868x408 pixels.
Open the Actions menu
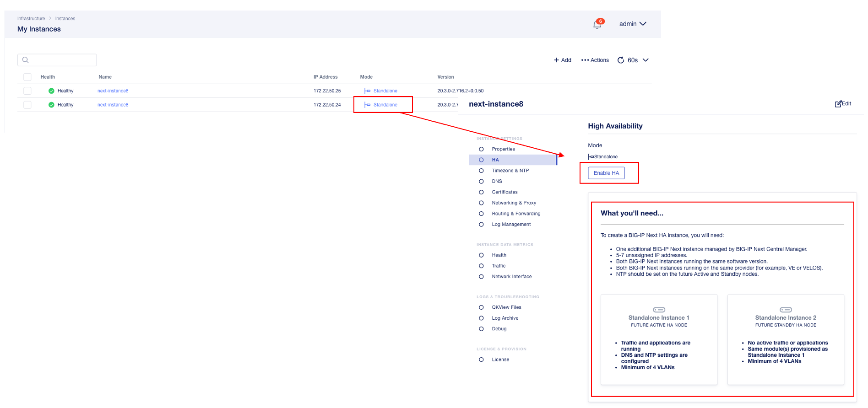pyautogui.click(x=595, y=60)
